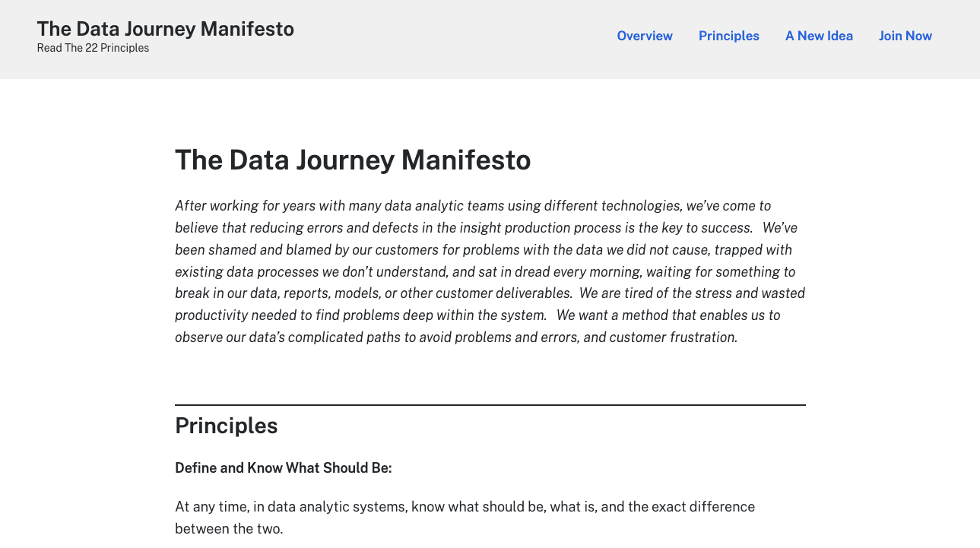The image size is (980, 548).
Task: Click the horizontal divider above Principles heading
Action: click(490, 405)
